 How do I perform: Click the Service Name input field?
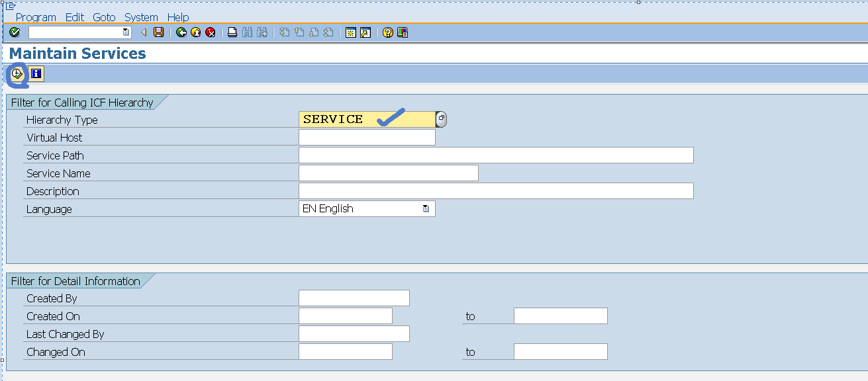pyautogui.click(x=387, y=173)
